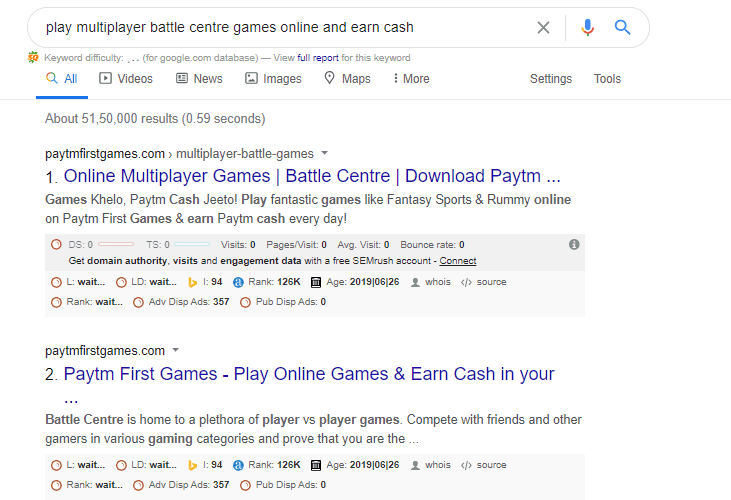This screenshot has height=500, width=731.
Task: Click first result URL paytmfirstgames.com multiplayer-battle-games
Action: click(x=179, y=154)
